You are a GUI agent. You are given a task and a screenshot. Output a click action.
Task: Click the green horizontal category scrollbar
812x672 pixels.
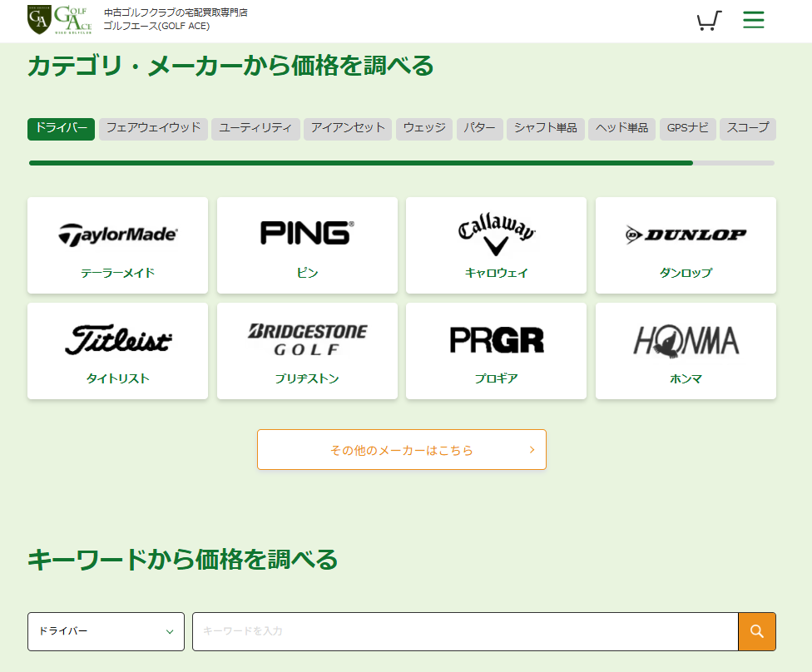click(x=360, y=163)
